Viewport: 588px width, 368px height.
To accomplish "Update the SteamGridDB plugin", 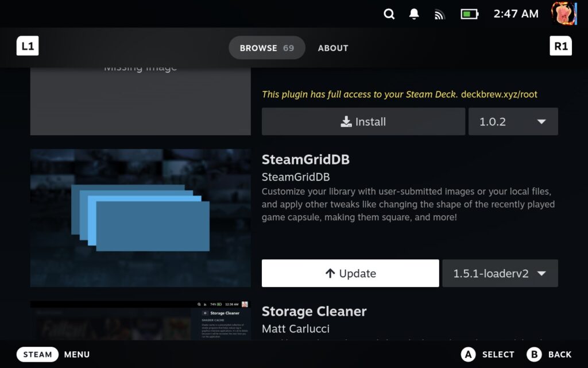I will click(350, 273).
